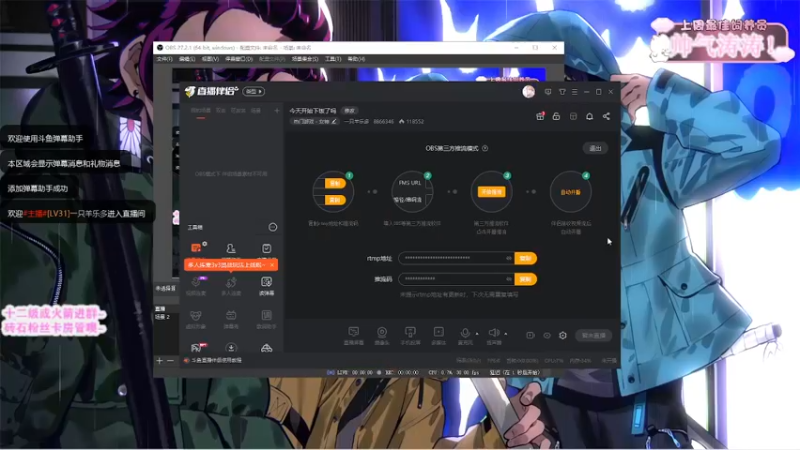The height and width of the screenshot is (450, 800).
Task: Close the orange promotional tooltip
Action: tap(272, 265)
